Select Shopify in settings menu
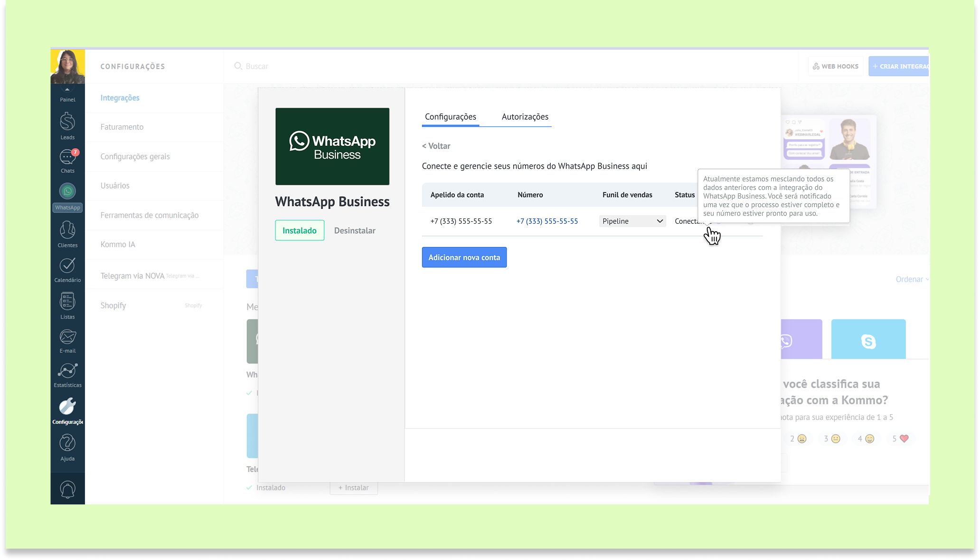 [113, 305]
